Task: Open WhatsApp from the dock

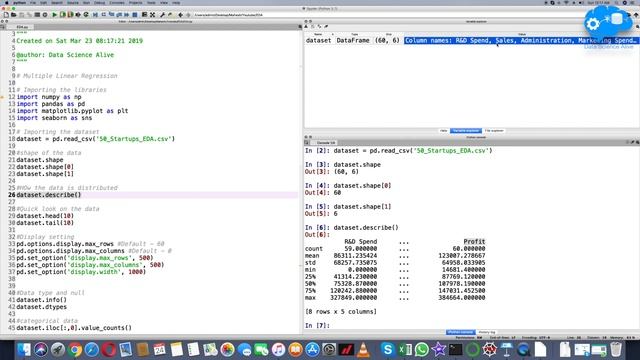Action: [x=422, y=350]
